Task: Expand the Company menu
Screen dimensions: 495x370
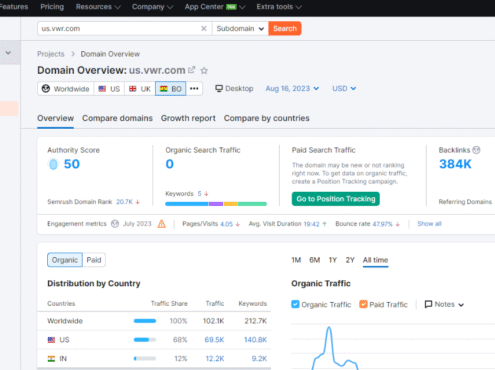Action: 152,7
